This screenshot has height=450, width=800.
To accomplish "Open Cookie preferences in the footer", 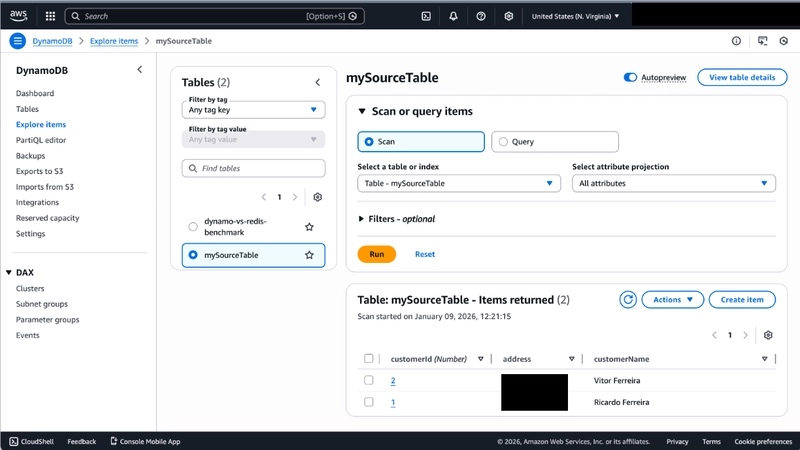I will click(763, 441).
